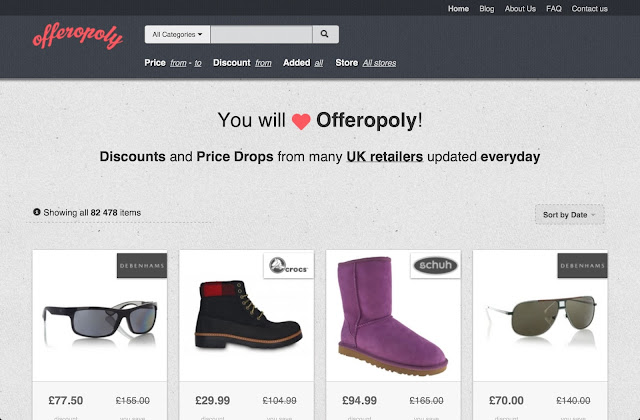Viewport: 640px width, 420px height.
Task: Click the Schuh store logo badge
Action: (436, 266)
